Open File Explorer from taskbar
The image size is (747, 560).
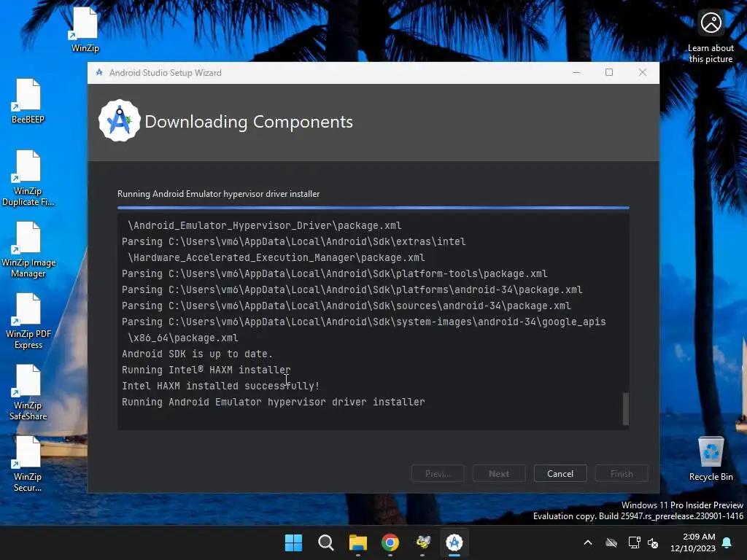(x=357, y=542)
